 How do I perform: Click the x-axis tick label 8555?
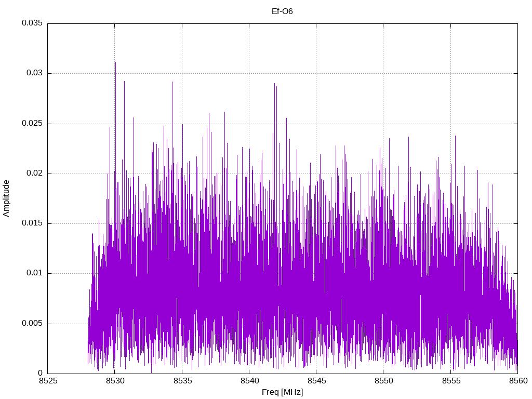click(451, 381)
